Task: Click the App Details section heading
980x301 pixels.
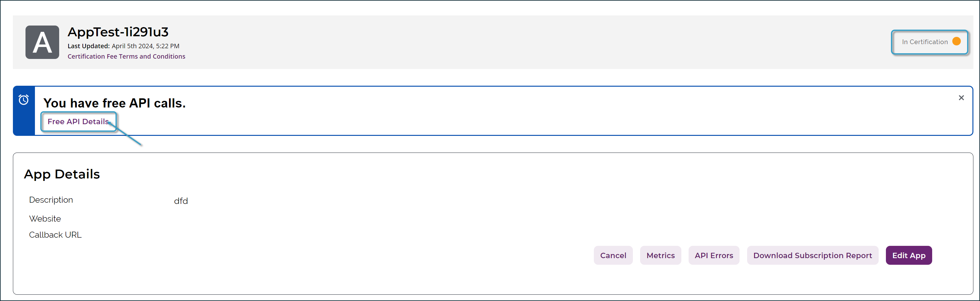Action: point(62,174)
